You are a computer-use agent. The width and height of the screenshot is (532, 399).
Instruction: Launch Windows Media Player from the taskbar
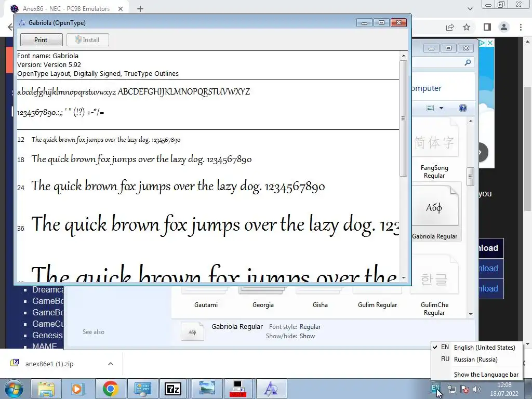pos(78,389)
